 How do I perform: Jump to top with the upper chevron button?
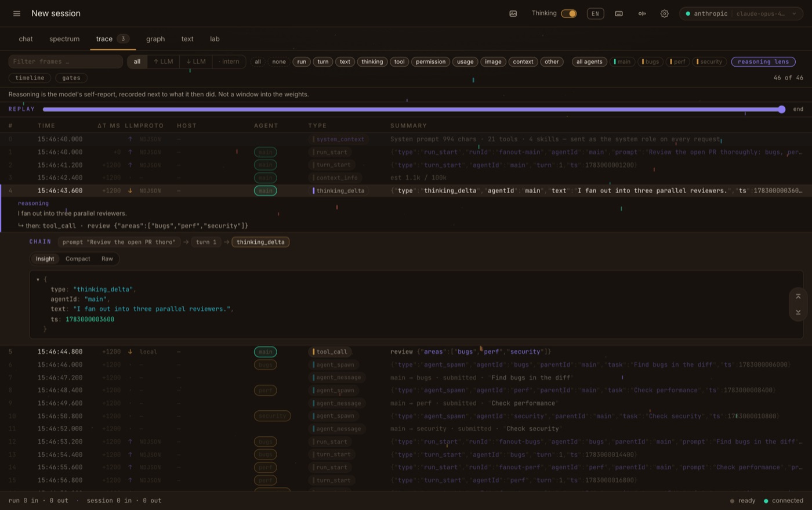pos(798,296)
